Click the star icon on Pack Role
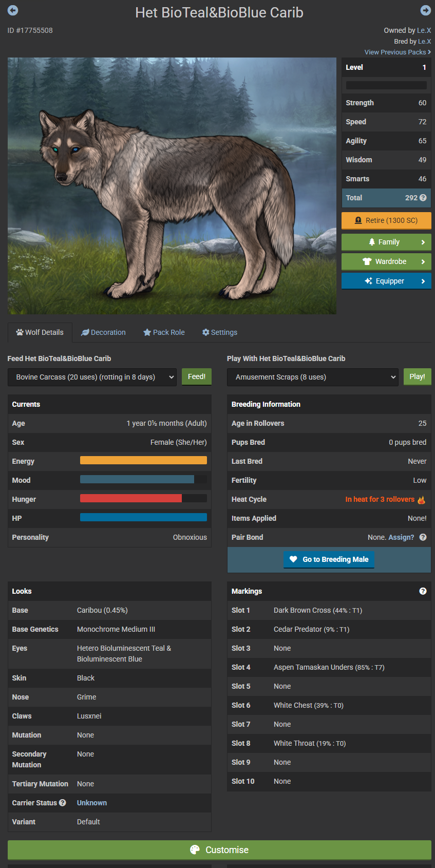The height and width of the screenshot is (868, 435). tap(147, 332)
